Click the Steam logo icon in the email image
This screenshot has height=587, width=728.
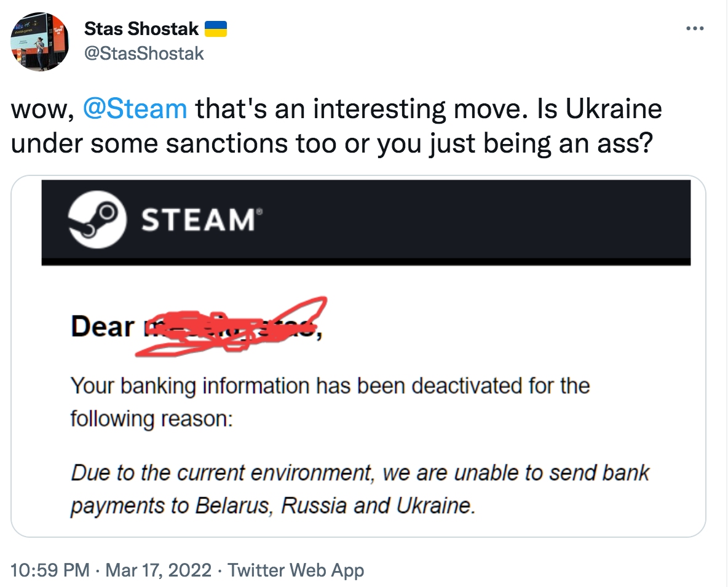97,220
